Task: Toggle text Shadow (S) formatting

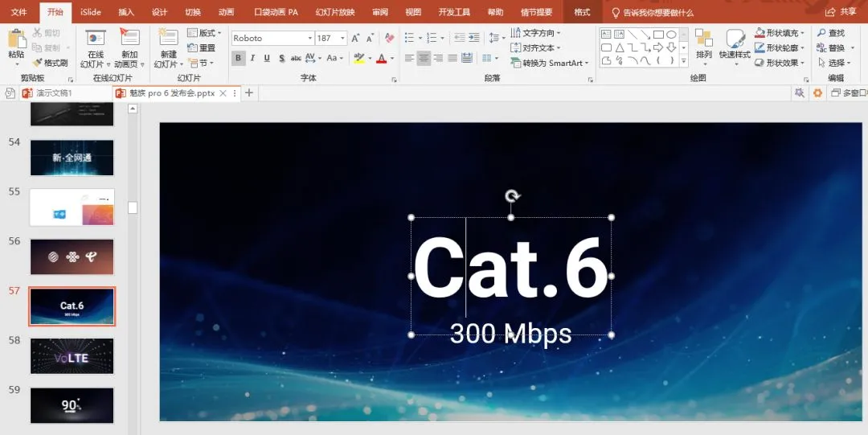Action: click(x=281, y=58)
